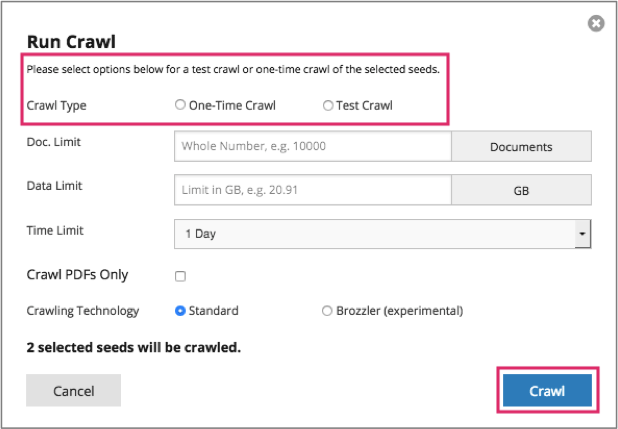Image resolution: width=618 pixels, height=429 pixels.
Task: Click the Data Limit field label
Action: [x=55, y=185]
